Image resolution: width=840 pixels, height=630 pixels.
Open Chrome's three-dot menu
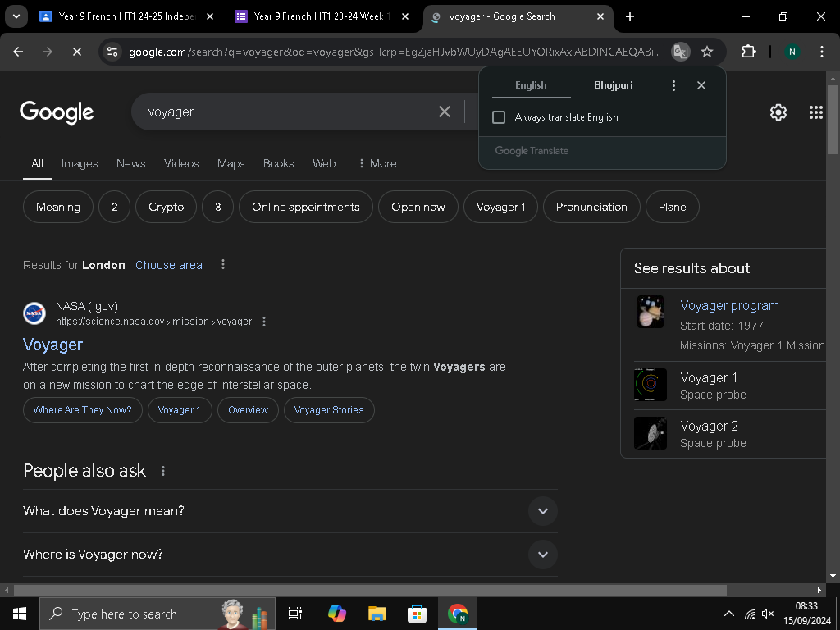(x=822, y=52)
